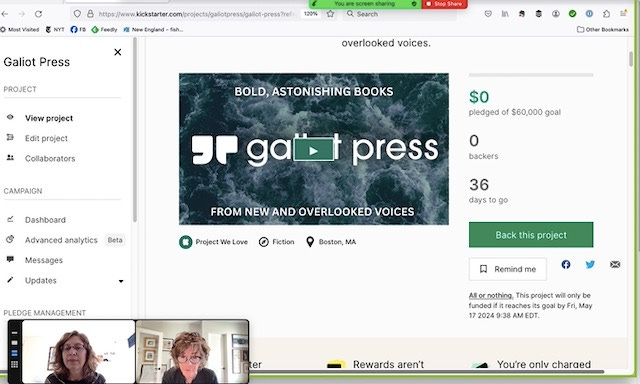Click the funding progress bar
Viewport: 640px width, 384px height.
pyautogui.click(x=531, y=75)
